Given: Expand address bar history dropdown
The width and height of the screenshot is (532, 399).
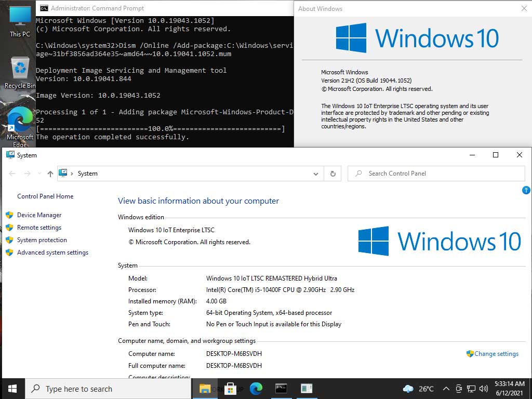Looking at the screenshot, I should pyautogui.click(x=315, y=174).
